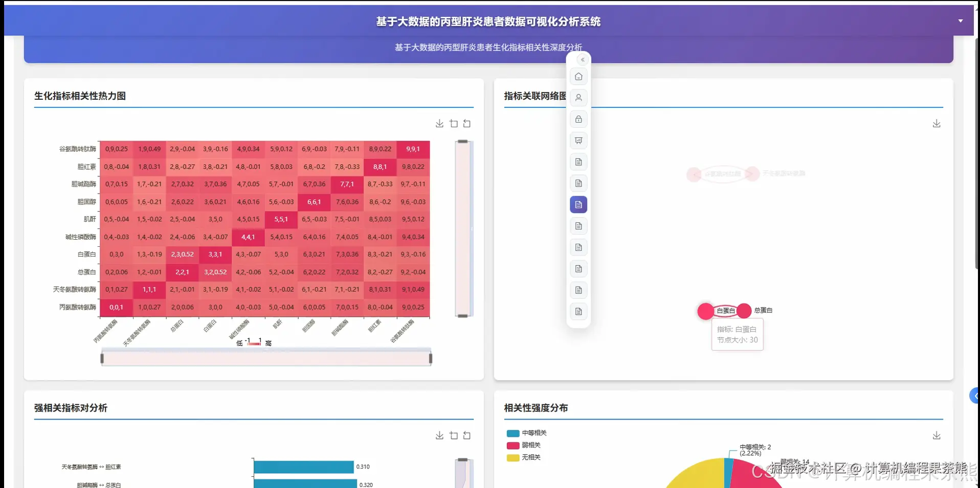Click heatmap cell "1,9,0.49"

(x=149, y=149)
